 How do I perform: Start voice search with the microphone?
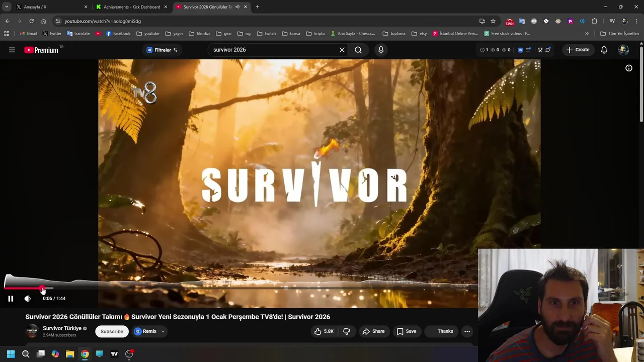381,50
